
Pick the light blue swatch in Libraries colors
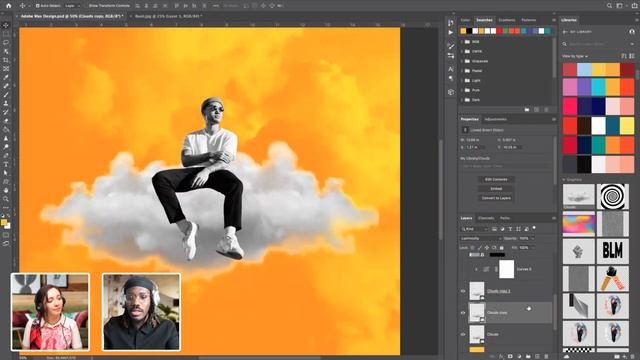[x=584, y=69]
